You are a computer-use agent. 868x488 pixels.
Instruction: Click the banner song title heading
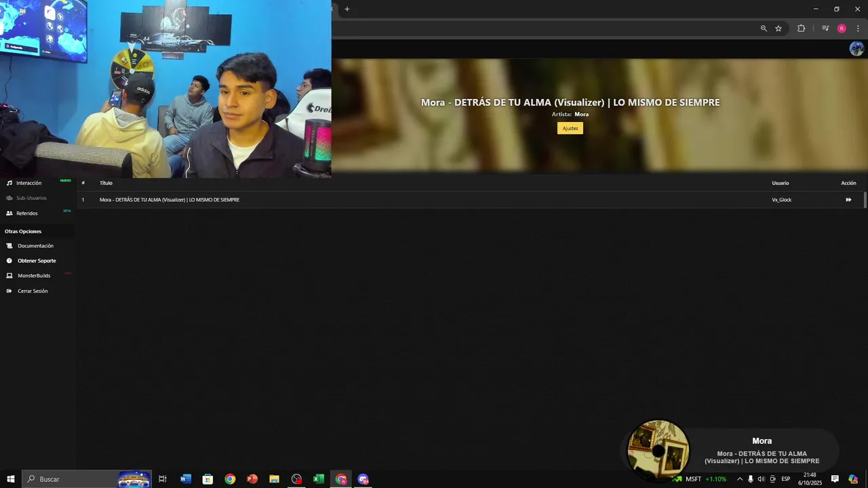coord(570,102)
